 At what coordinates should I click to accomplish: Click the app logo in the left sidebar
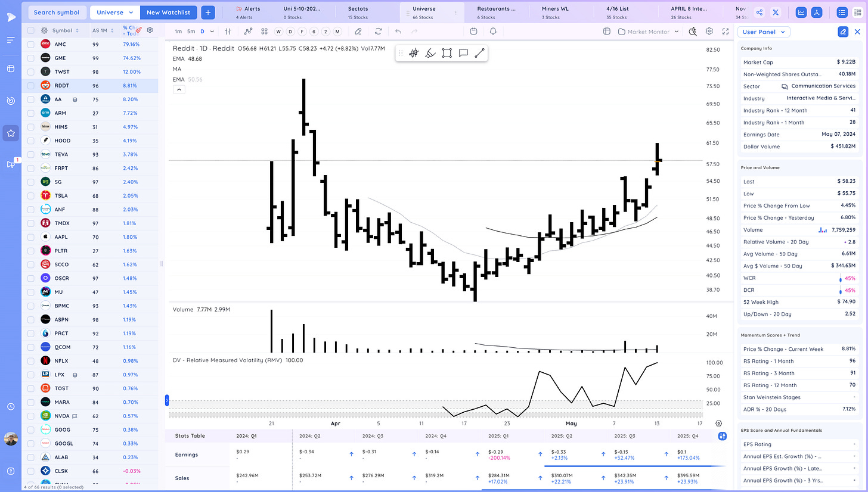[11, 16]
